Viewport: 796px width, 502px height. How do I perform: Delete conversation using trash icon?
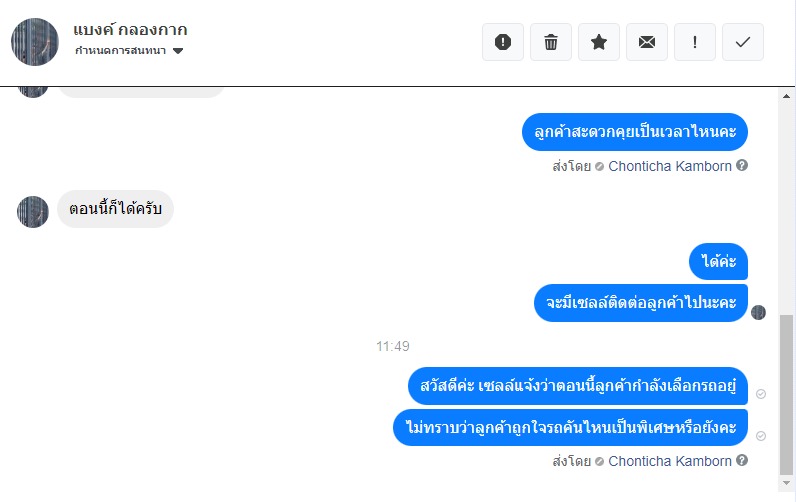click(x=551, y=42)
